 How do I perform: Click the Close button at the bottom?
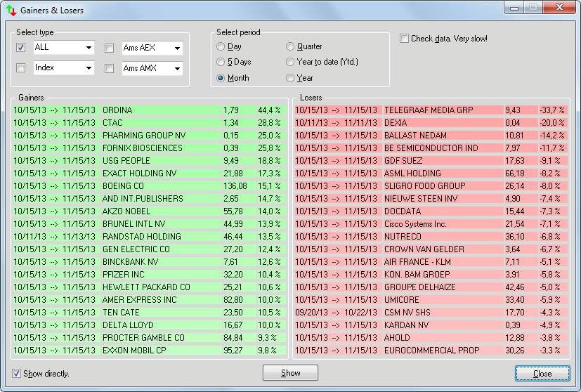coord(542,374)
